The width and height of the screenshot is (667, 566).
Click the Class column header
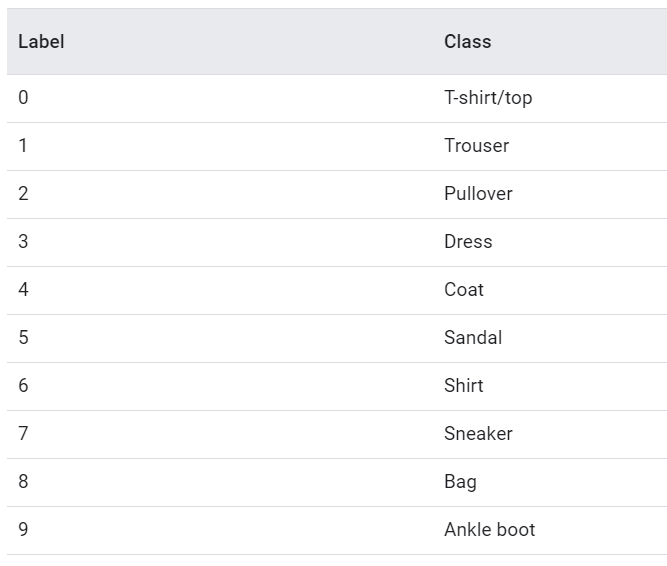[x=467, y=42]
